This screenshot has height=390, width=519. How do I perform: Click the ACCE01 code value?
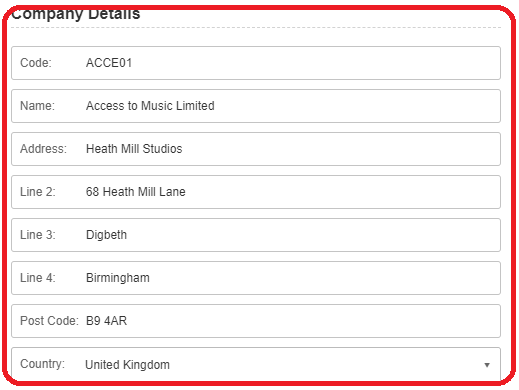109,63
